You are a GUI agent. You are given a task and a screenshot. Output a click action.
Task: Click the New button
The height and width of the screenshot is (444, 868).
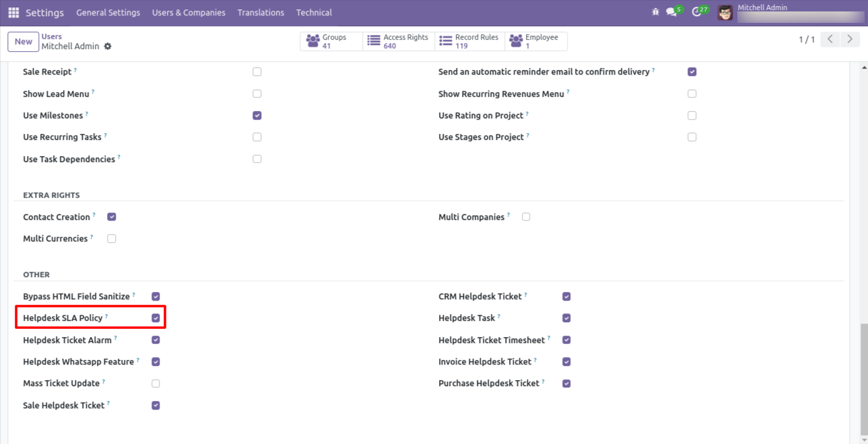coord(24,42)
